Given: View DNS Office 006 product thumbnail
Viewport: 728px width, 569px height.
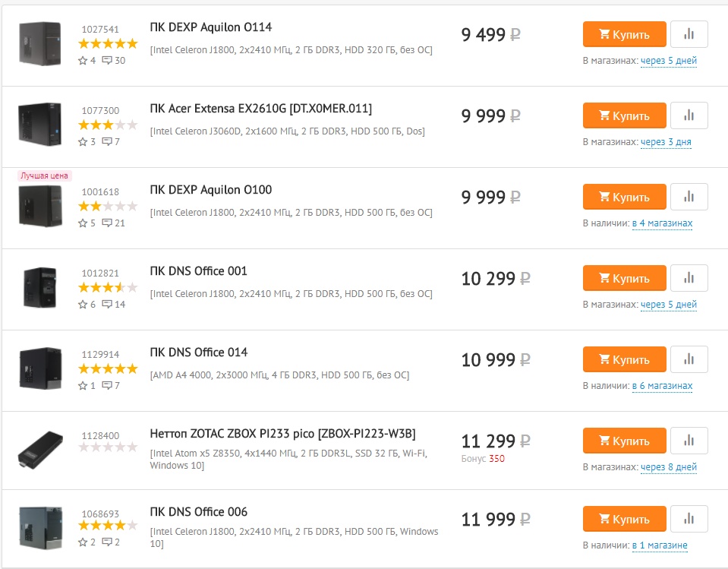Looking at the screenshot, I should 40,528.
